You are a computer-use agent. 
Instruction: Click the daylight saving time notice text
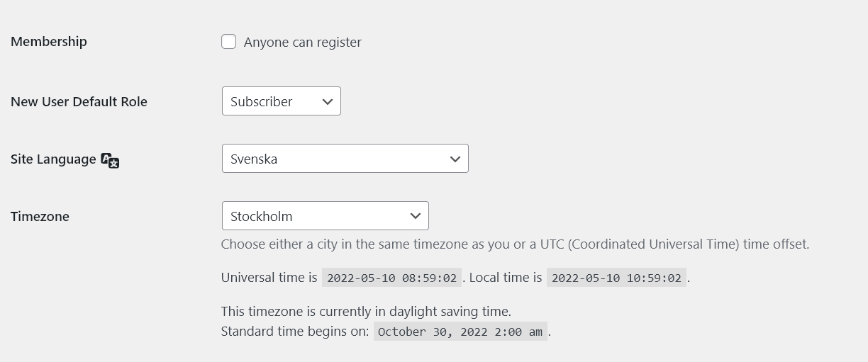coord(366,311)
